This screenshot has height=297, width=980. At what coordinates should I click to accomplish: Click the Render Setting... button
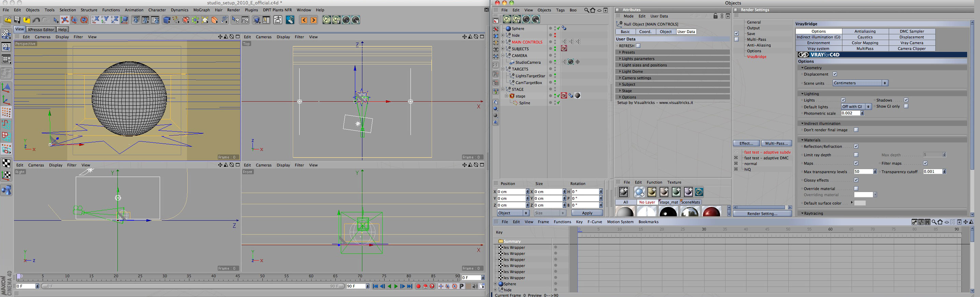tap(762, 214)
